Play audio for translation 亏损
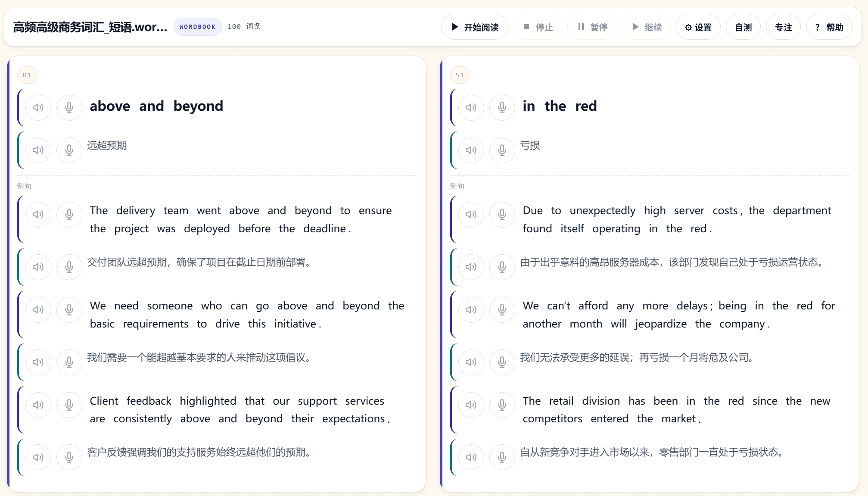Screen dimensions: 868x496 [x=471, y=150]
